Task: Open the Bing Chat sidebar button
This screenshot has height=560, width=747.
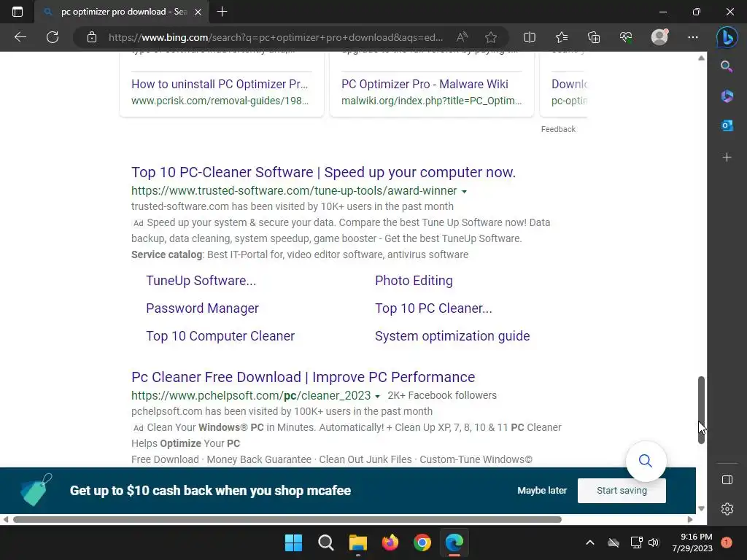Action: tap(727, 37)
